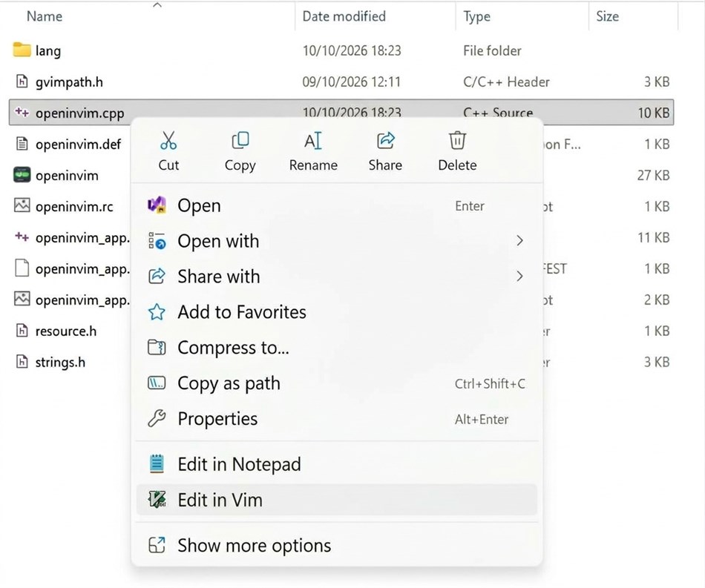The image size is (705, 588).
Task: Sort by the Name column header
Action: pyautogui.click(x=45, y=16)
